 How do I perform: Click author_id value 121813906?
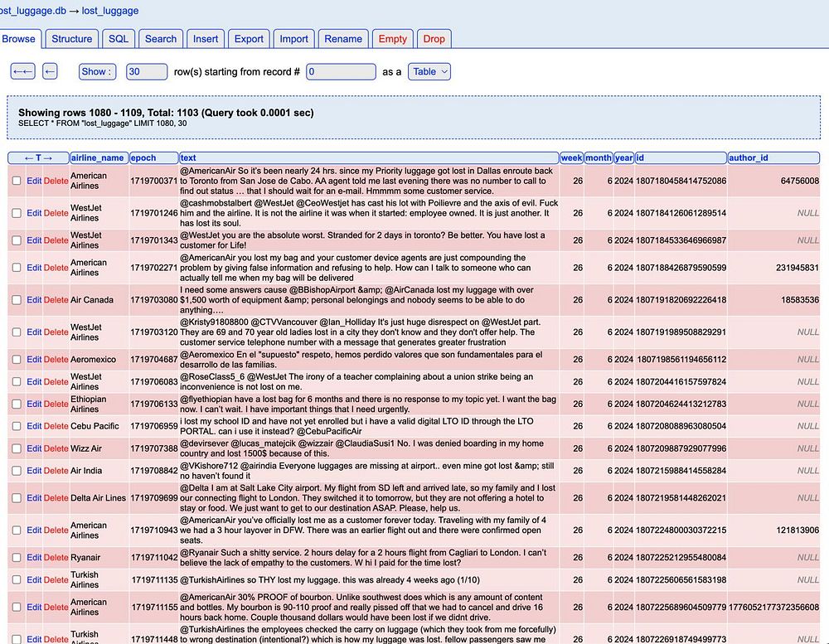coord(797,530)
